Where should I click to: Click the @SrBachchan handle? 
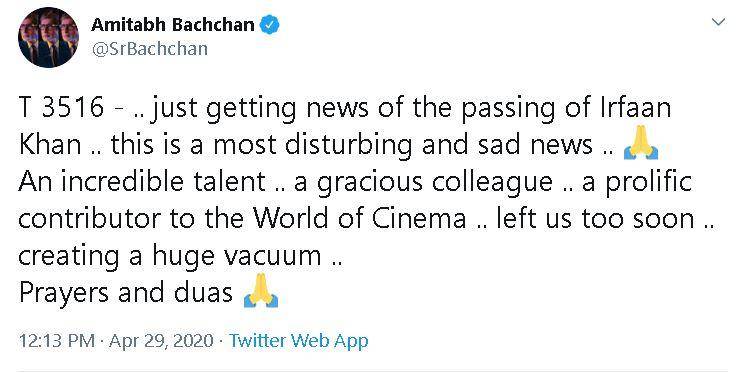point(149,49)
